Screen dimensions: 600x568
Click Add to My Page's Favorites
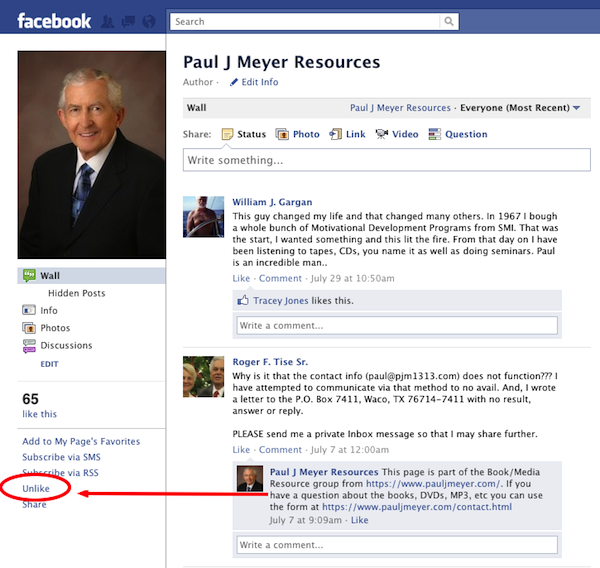click(x=81, y=442)
